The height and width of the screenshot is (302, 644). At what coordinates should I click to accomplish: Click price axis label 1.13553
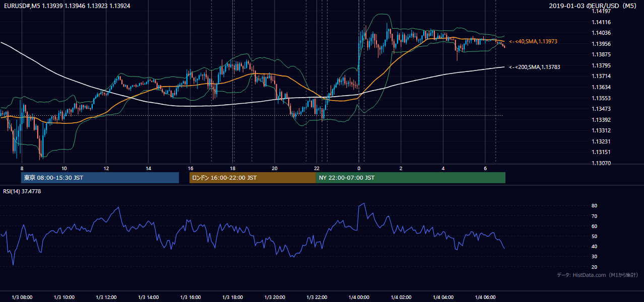pos(601,98)
